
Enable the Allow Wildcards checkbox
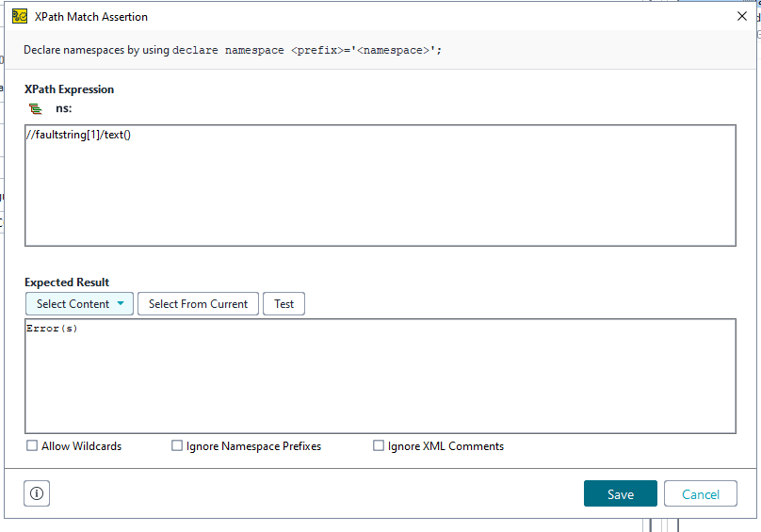pos(32,446)
